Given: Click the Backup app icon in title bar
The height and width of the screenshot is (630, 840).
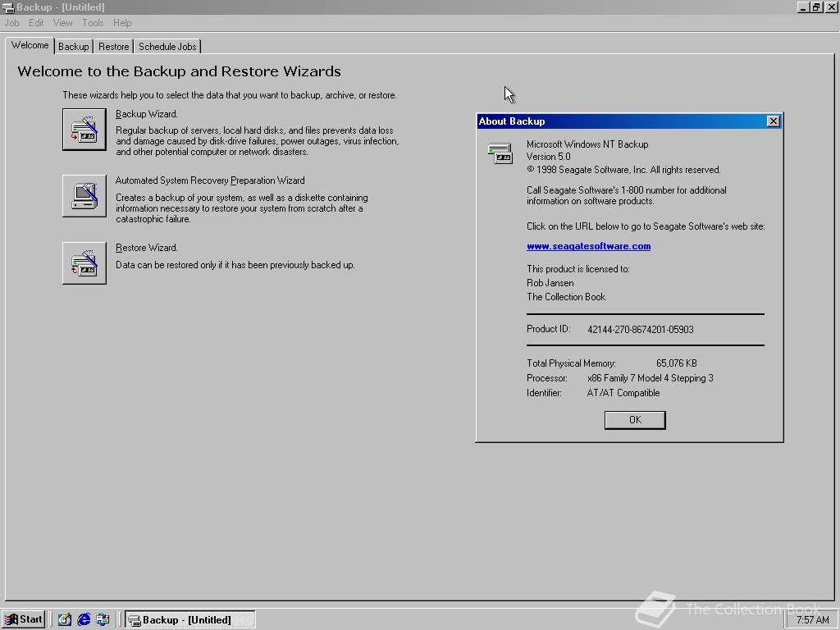Looking at the screenshot, I should (8, 7).
